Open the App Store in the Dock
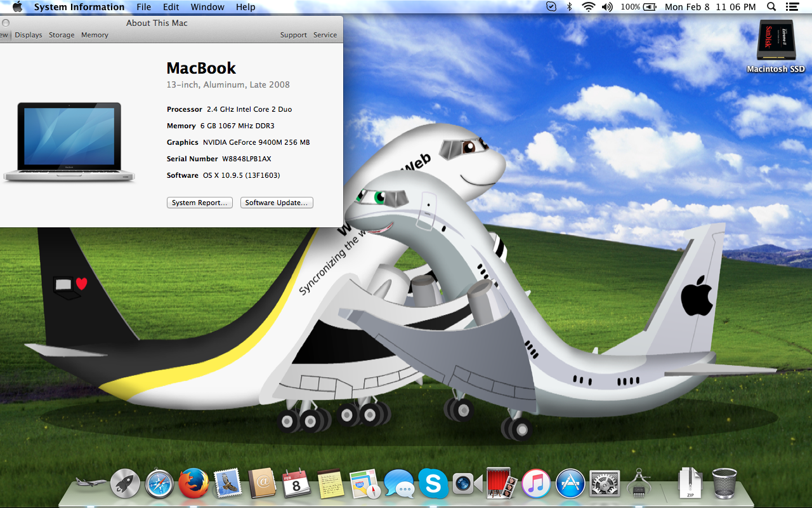 coord(570,484)
